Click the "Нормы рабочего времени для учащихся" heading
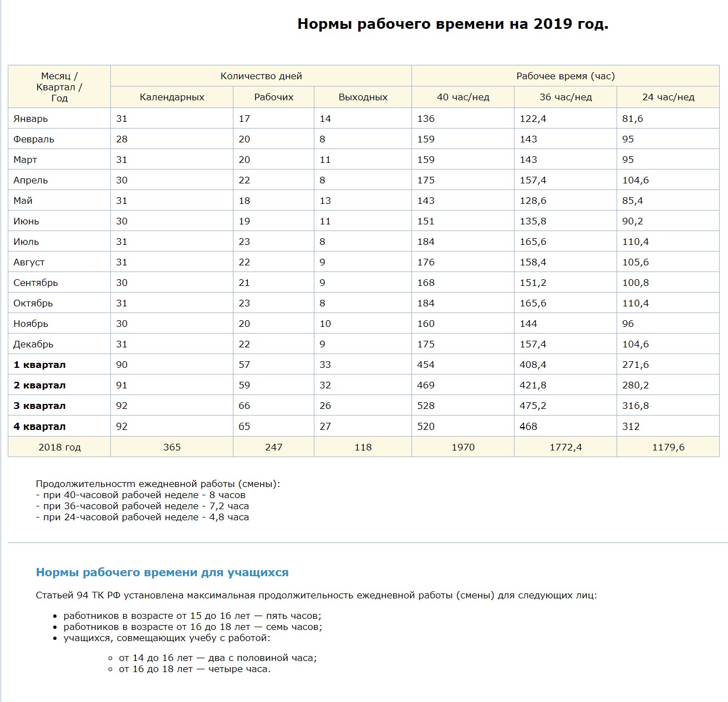The height and width of the screenshot is (702, 728). 162,572
